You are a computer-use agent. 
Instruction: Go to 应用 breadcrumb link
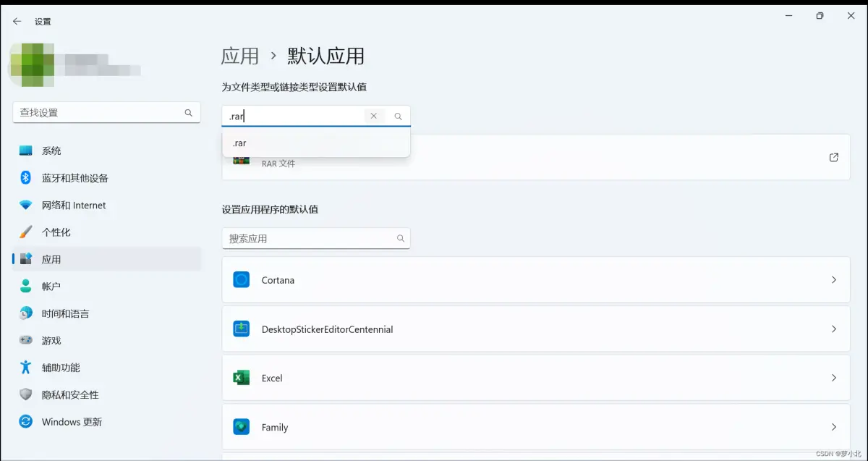click(240, 56)
